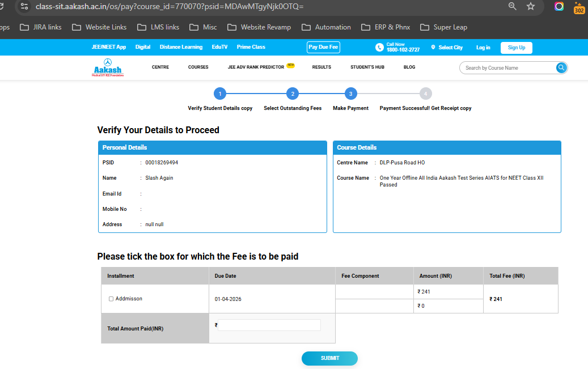
Task: Open JEE ADV RANK PREDICTOR page
Action: (256, 67)
